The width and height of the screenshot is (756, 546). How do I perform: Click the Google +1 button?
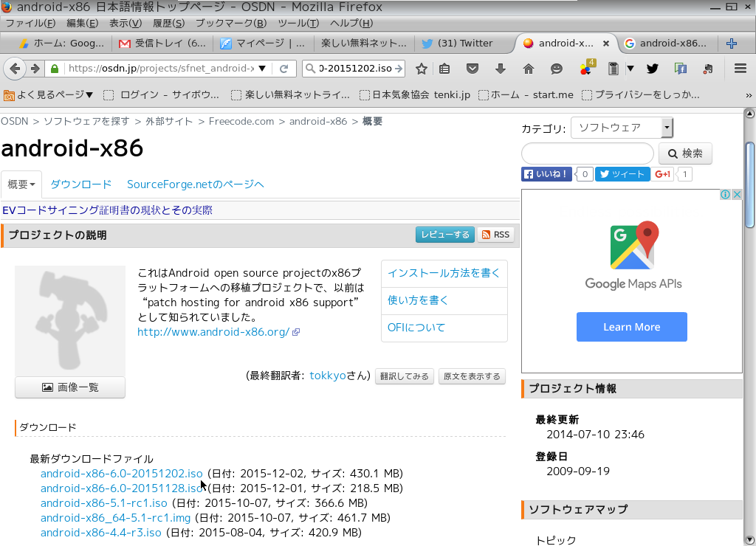[x=663, y=174]
